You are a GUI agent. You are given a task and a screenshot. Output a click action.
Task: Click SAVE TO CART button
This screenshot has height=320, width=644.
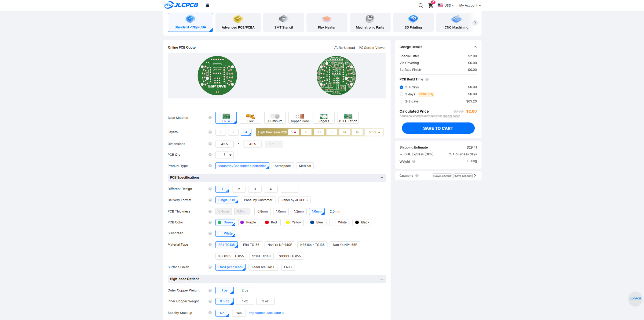tap(438, 128)
